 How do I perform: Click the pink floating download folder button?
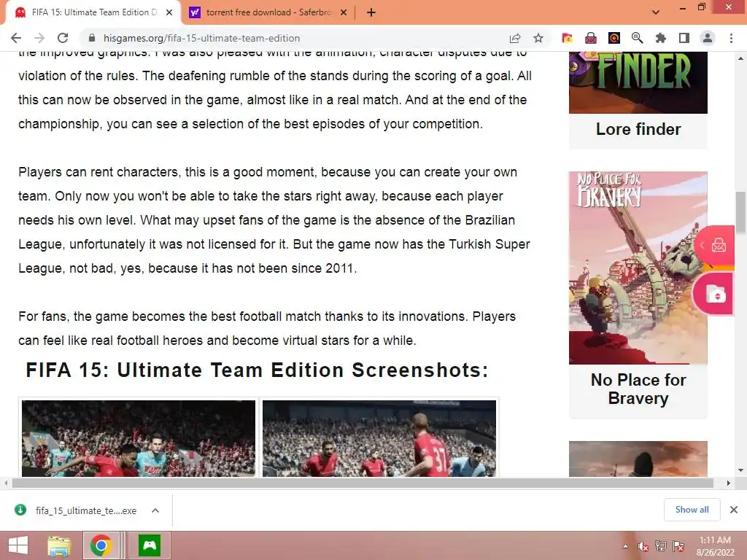tap(713, 294)
